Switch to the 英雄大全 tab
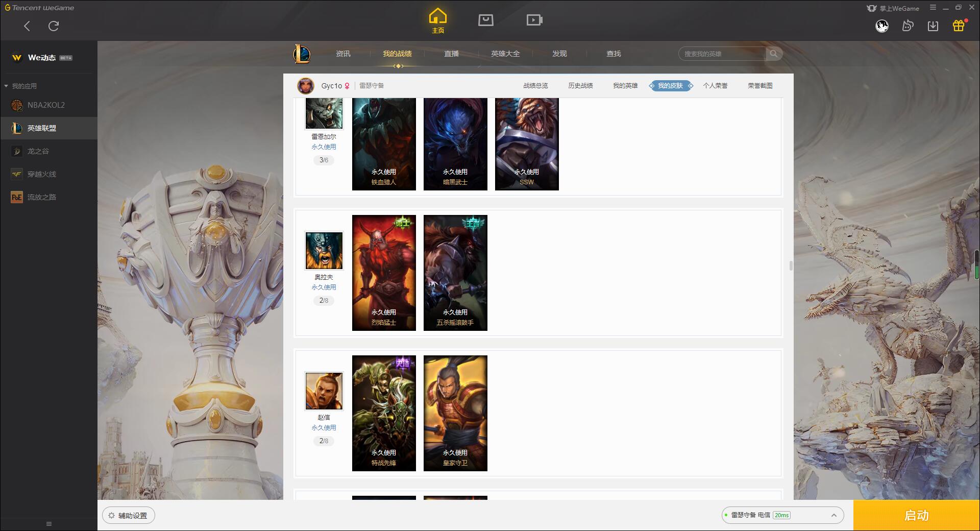Screen dimensions: 980x531 (x=505, y=54)
